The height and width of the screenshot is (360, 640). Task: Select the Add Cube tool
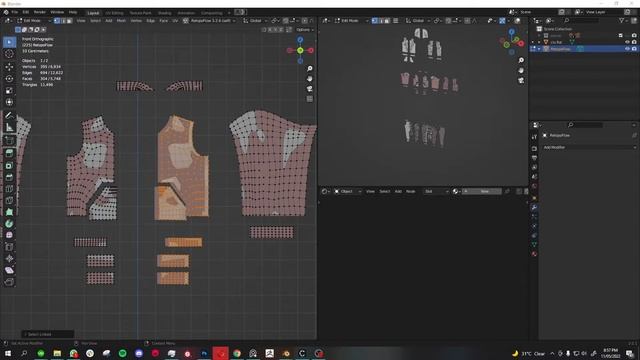(x=9, y=141)
